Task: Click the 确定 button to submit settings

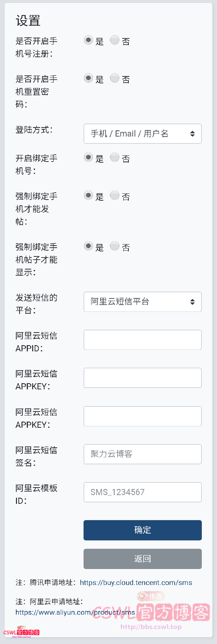Action: [142, 530]
